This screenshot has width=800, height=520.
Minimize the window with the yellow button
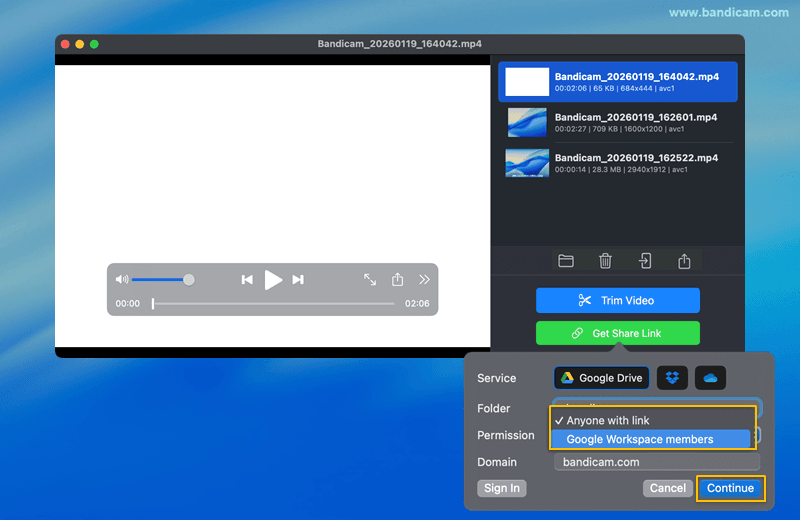(80, 44)
